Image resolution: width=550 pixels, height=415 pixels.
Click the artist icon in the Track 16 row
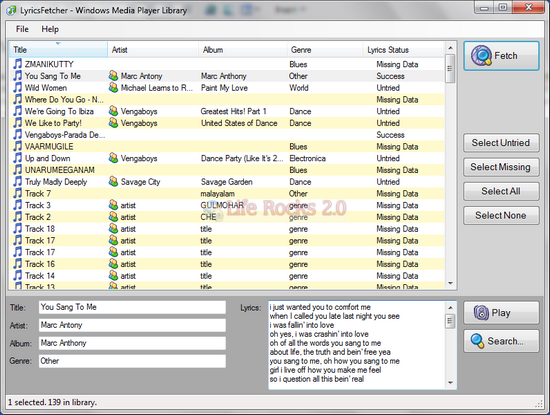[x=113, y=264]
